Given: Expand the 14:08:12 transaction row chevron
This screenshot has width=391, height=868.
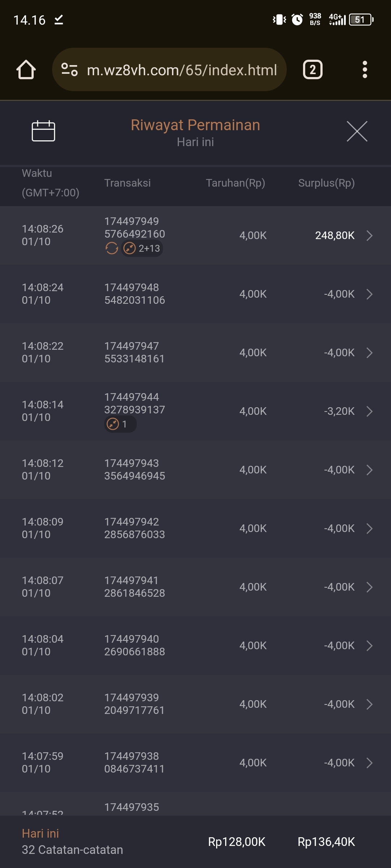Looking at the screenshot, I should [369, 470].
